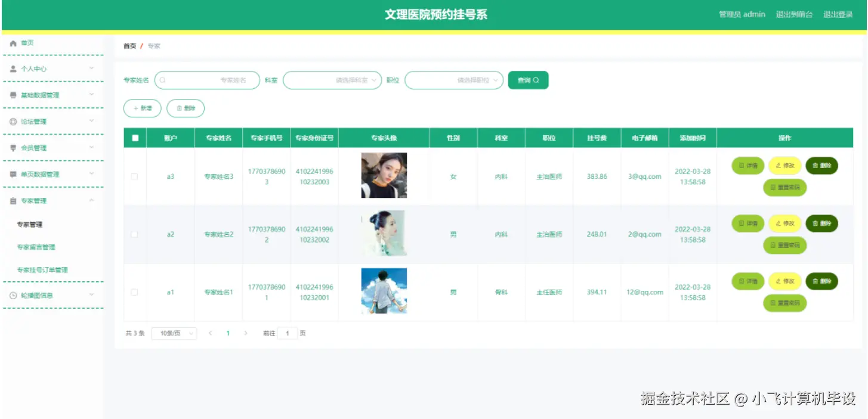Click 退出到前台 in the header
868x419 pixels.
click(x=794, y=15)
